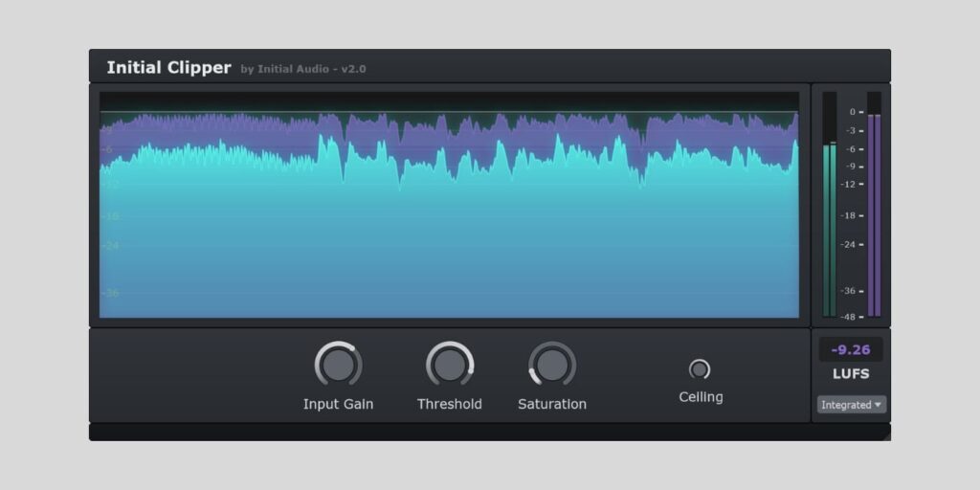Click the 'by Initial Audio - v2.0' text
Image resolution: width=980 pixels, height=490 pixels.
[x=303, y=69]
